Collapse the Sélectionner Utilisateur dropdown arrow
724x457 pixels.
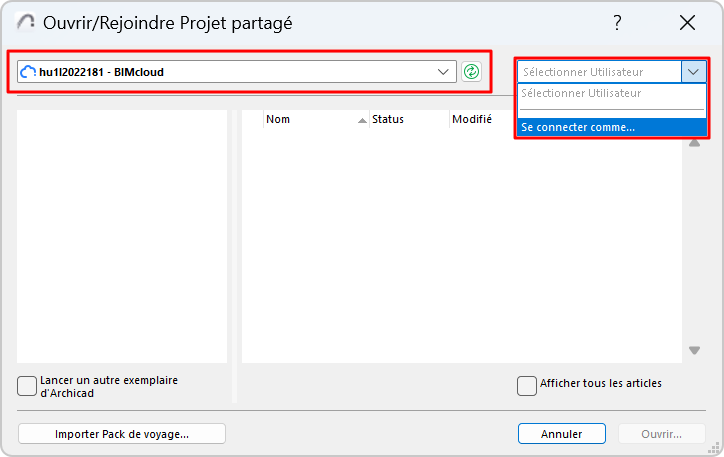[694, 72]
